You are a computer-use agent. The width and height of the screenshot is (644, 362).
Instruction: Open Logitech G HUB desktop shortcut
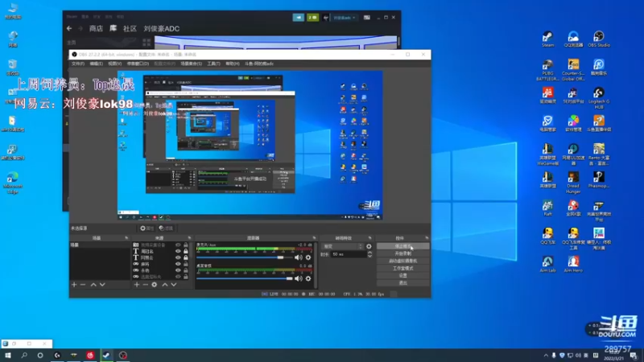[x=599, y=98]
